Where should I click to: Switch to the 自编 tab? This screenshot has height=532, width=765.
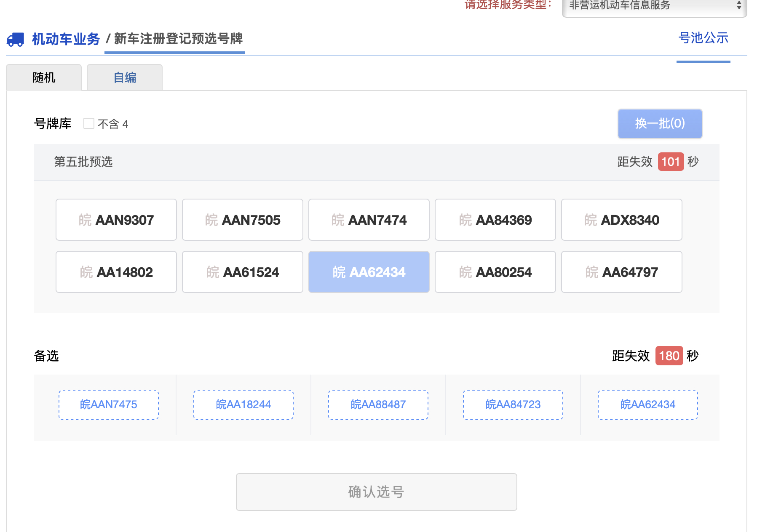point(125,77)
